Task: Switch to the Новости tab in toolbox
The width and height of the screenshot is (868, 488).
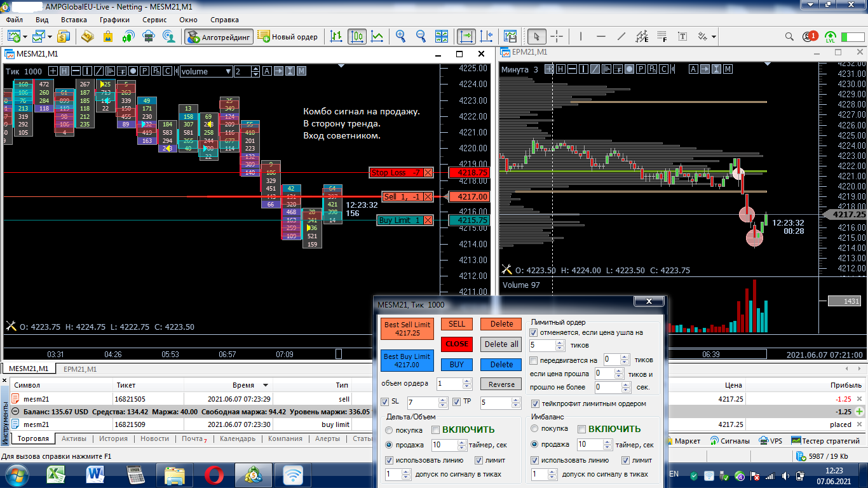Action: point(155,439)
